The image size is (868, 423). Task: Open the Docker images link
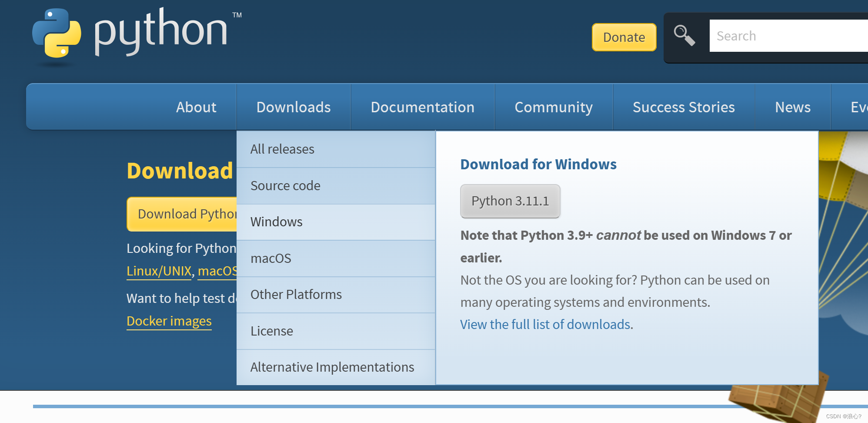pyautogui.click(x=169, y=321)
